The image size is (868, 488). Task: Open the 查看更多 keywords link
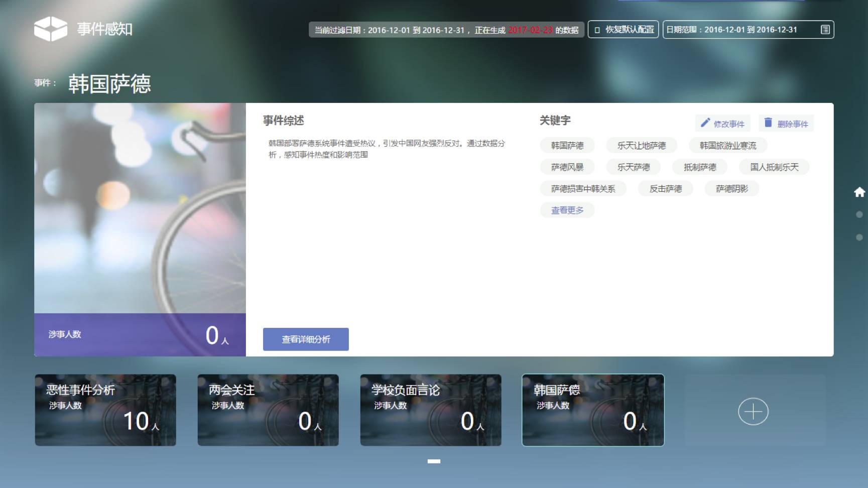(x=567, y=210)
